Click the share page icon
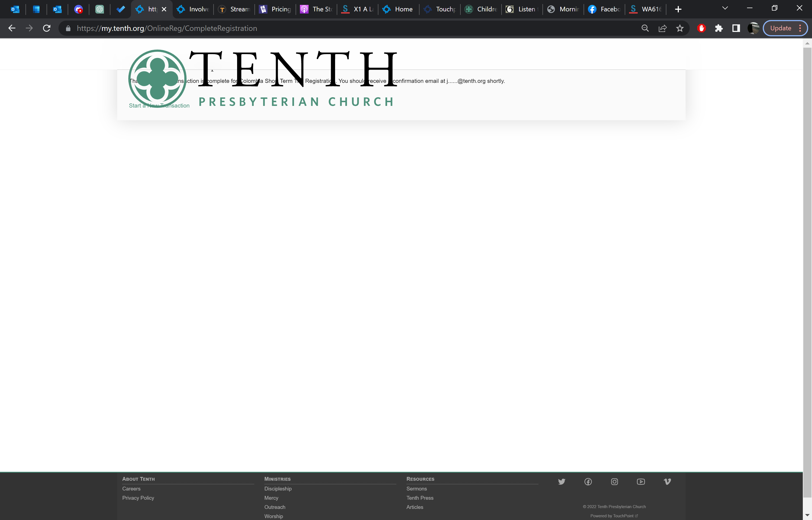 pos(662,28)
